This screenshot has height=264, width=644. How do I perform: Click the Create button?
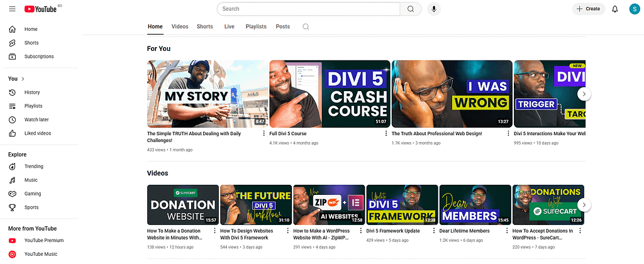(x=589, y=9)
